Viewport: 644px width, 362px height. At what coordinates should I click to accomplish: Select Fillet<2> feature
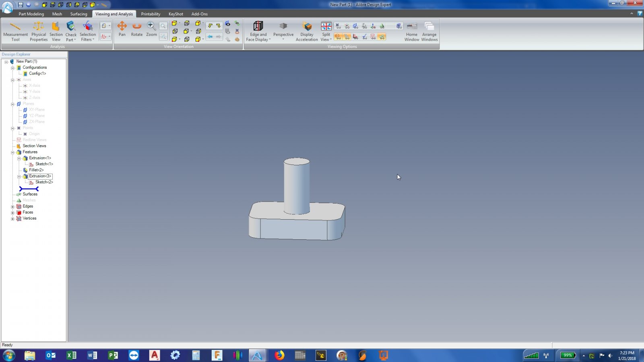click(x=36, y=170)
